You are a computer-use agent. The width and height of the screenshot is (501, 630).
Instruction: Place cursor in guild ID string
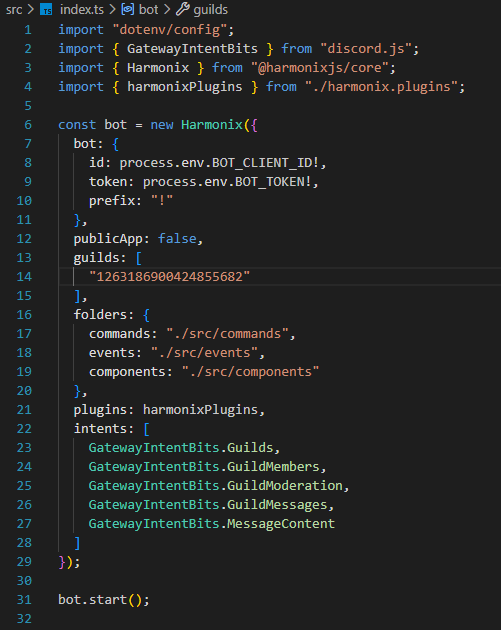(x=169, y=276)
